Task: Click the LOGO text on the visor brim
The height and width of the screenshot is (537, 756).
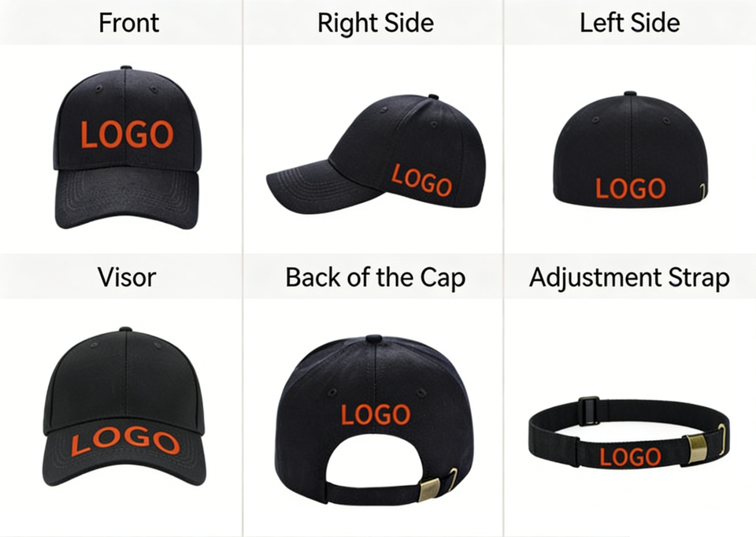Action: 125,441
